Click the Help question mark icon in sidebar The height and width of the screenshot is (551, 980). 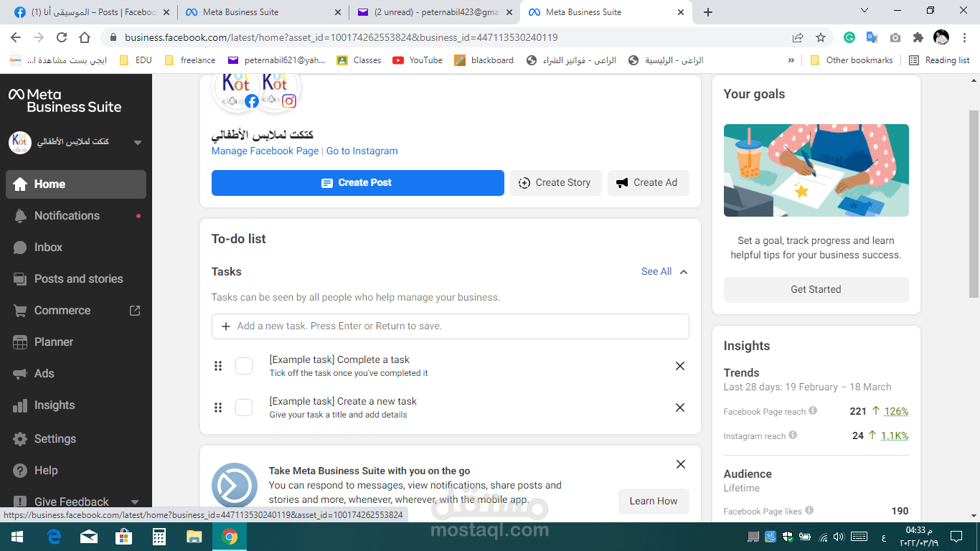point(20,471)
